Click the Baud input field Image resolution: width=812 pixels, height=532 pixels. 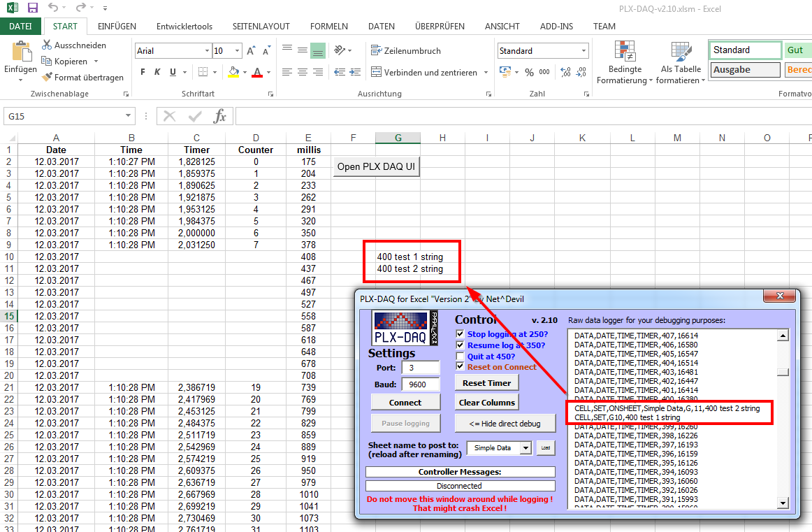421,384
